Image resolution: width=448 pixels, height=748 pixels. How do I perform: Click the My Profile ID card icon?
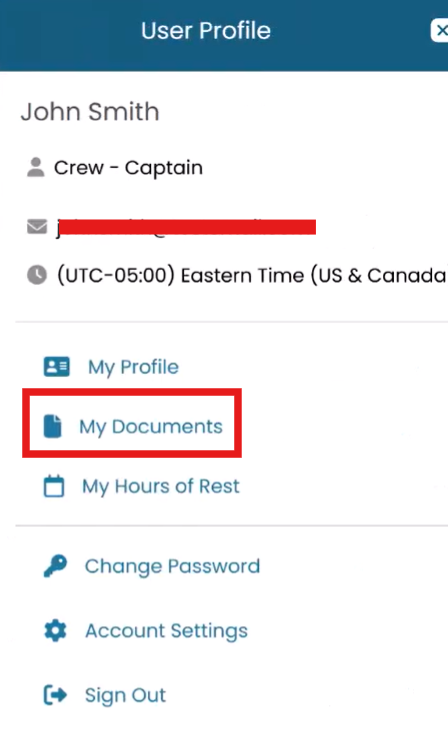coord(57,367)
